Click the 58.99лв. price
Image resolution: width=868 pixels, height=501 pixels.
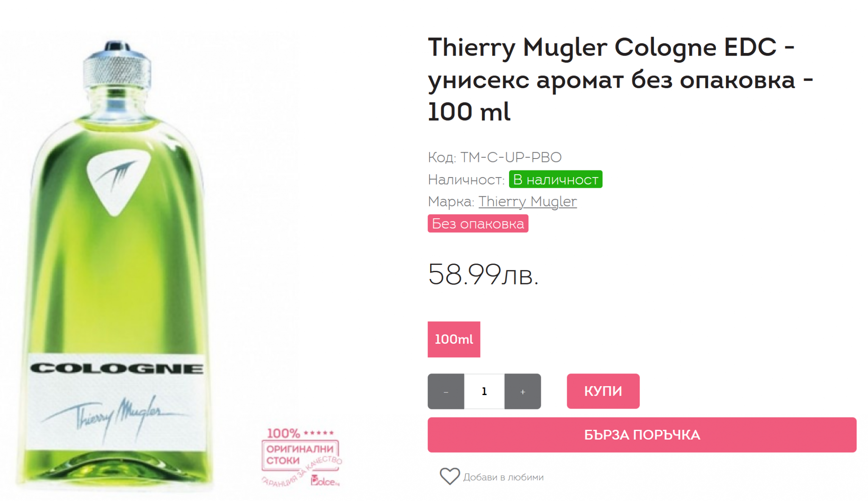click(x=483, y=274)
